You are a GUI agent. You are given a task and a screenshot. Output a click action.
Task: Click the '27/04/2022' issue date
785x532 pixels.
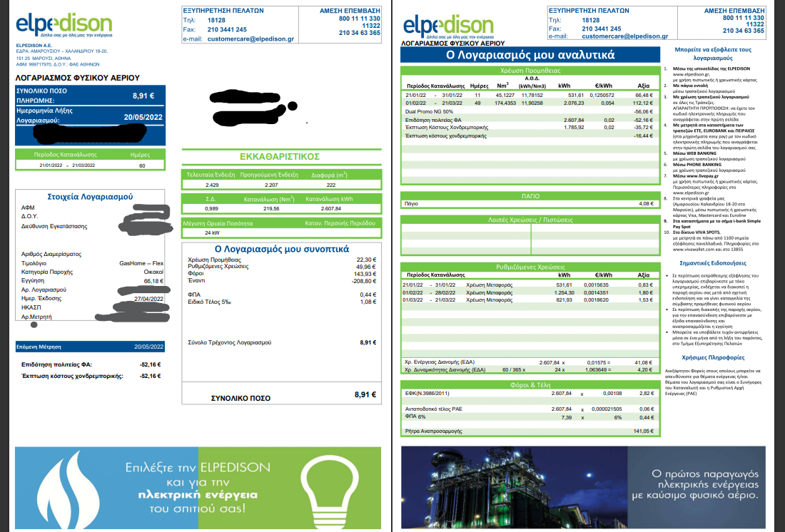coord(148,299)
